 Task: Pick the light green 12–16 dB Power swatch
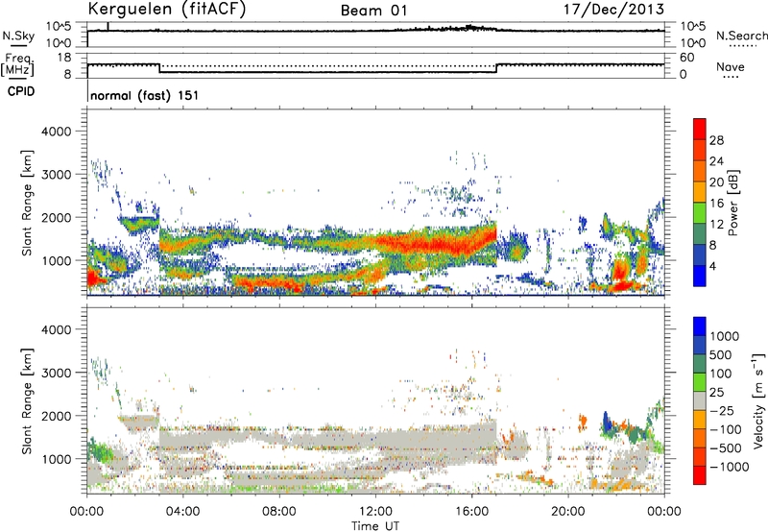click(x=700, y=213)
